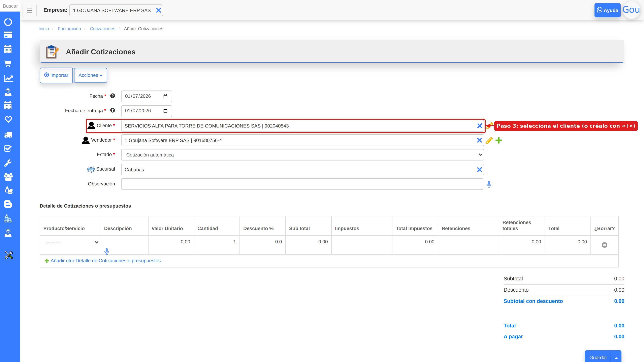Click the green plus beside Vendedor
Image resolution: width=644 pixels, height=362 pixels.
point(498,140)
